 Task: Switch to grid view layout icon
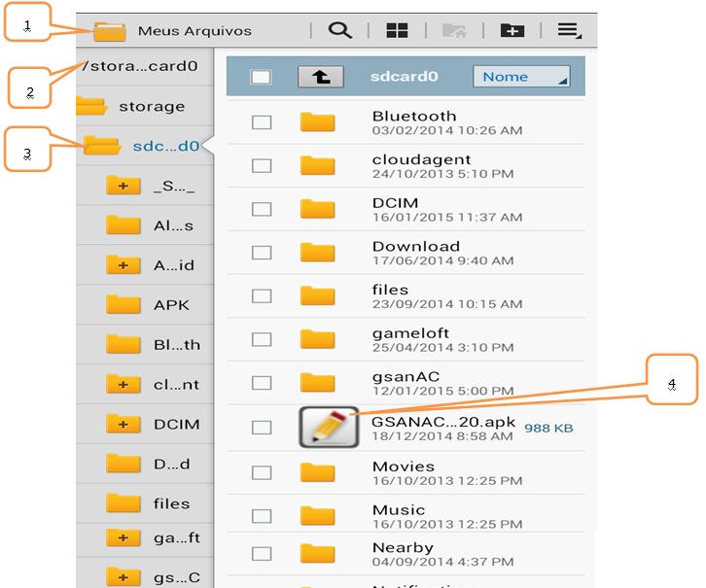pyautogui.click(x=397, y=30)
